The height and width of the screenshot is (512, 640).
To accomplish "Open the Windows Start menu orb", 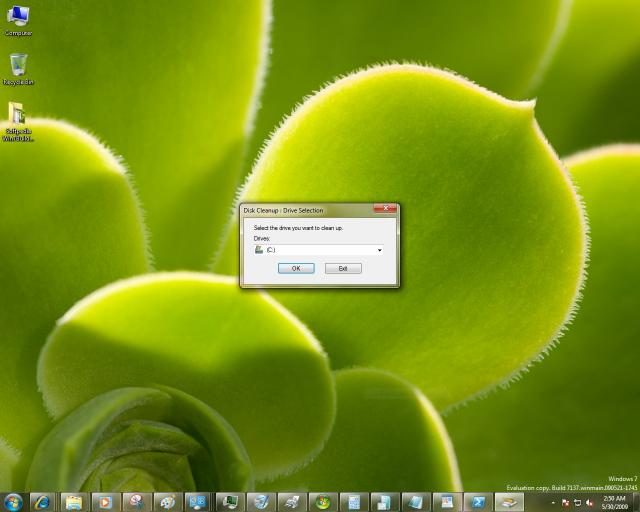I will (13, 501).
